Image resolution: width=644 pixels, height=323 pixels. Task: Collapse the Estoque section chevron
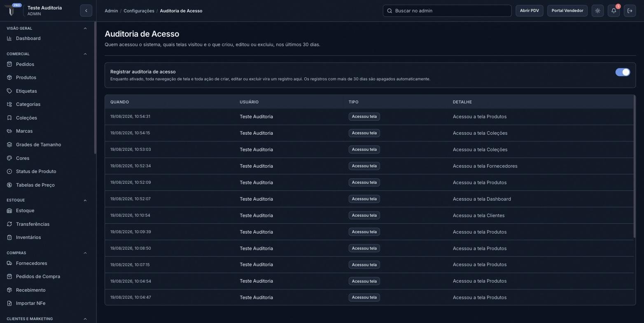click(x=85, y=200)
